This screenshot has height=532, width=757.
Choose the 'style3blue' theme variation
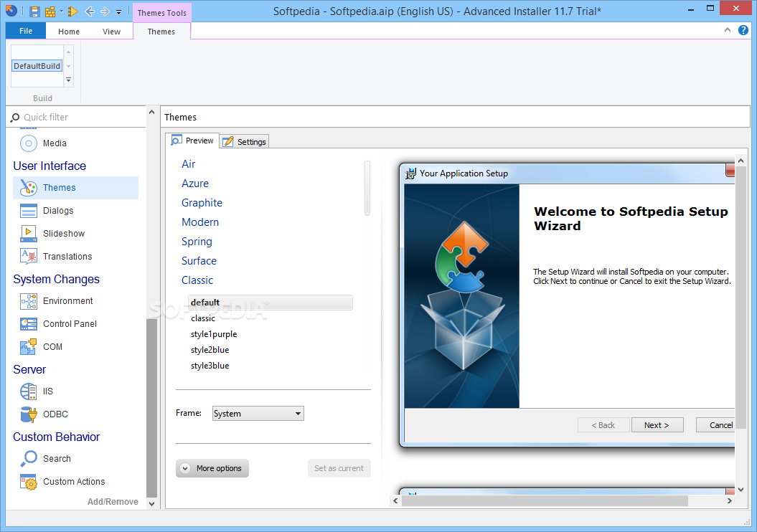(x=210, y=366)
